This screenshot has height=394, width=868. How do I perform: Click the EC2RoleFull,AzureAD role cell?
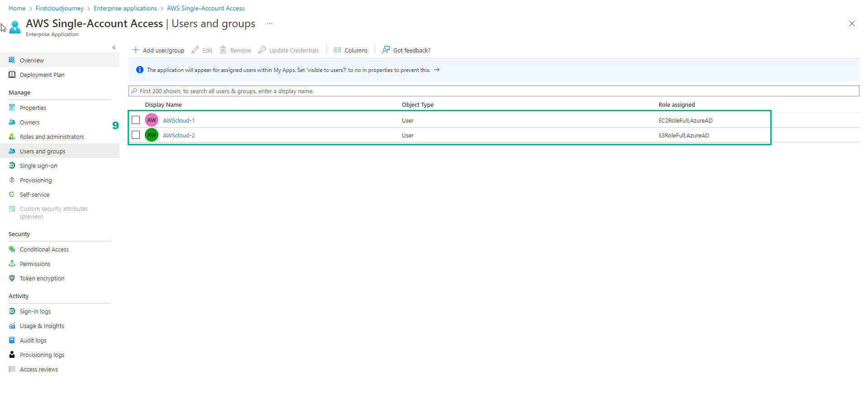coord(686,120)
